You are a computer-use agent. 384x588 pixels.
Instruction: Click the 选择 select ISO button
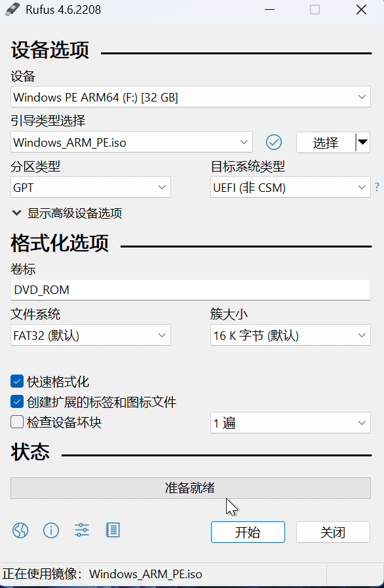coord(327,142)
